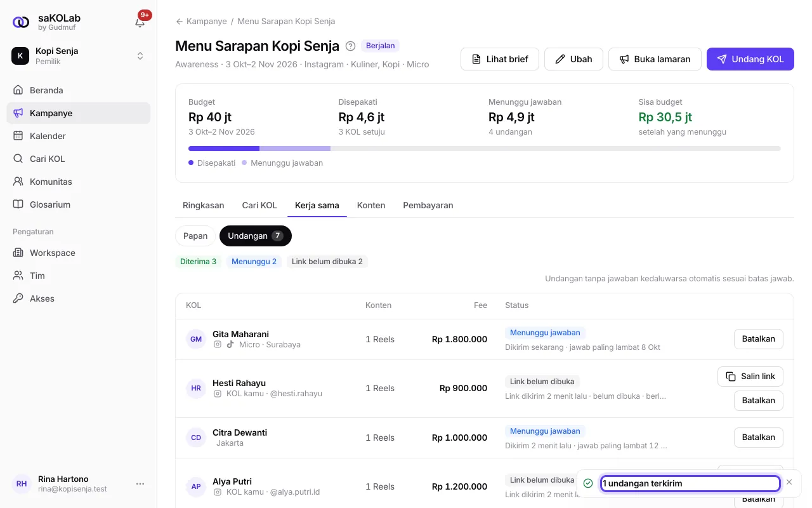Viewport: 812px width, 508px height.
Task: Click the Cari KOL search icon in sidebar
Action: [x=18, y=159]
